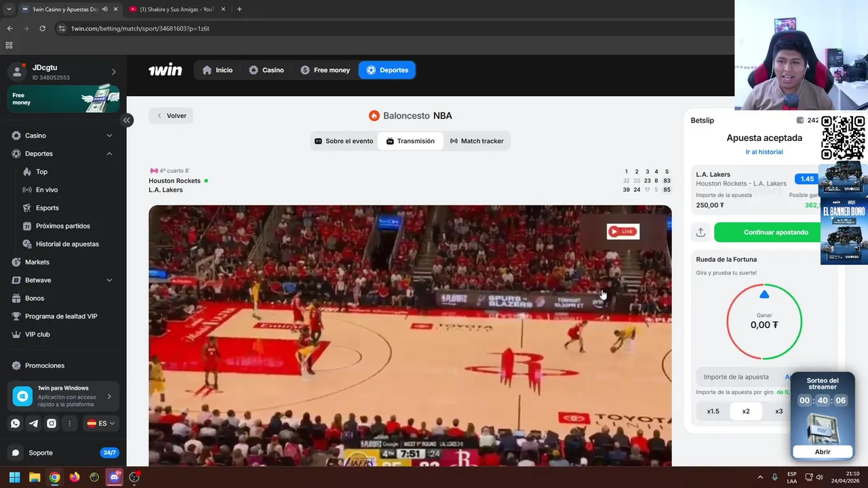The height and width of the screenshot is (488, 868).
Task: Open 1win para Windows app promo
Action: click(x=63, y=396)
